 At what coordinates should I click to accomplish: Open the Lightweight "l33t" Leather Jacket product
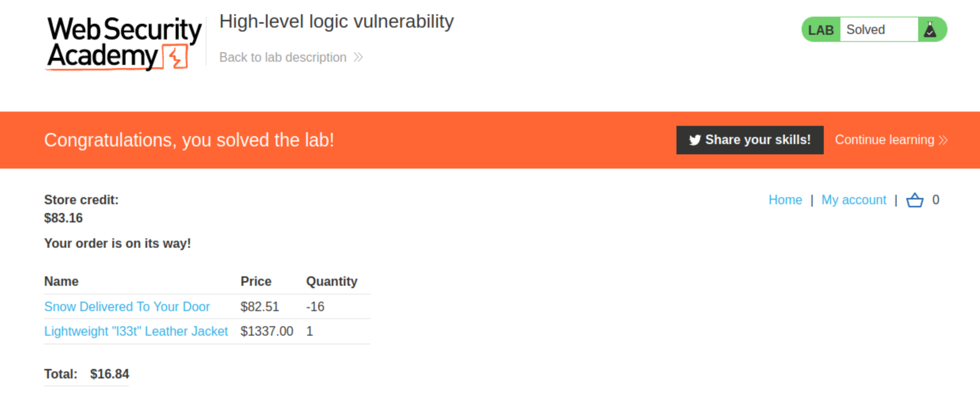click(x=136, y=331)
